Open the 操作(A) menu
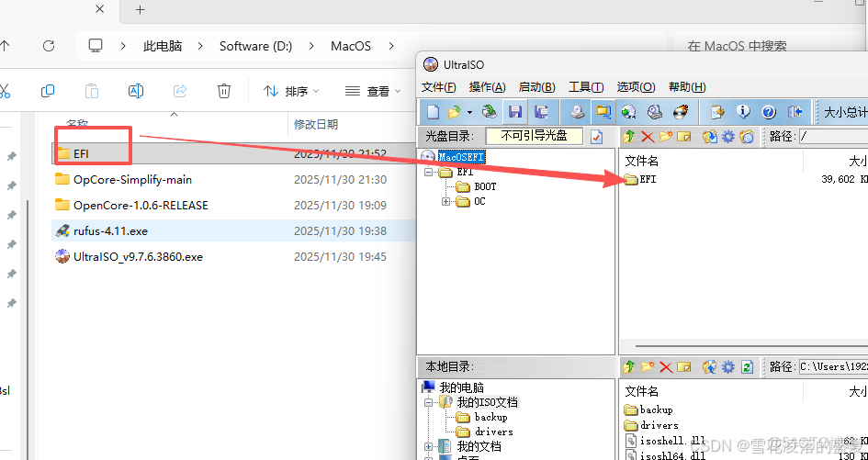Image resolution: width=868 pixels, height=460 pixels. click(x=487, y=87)
